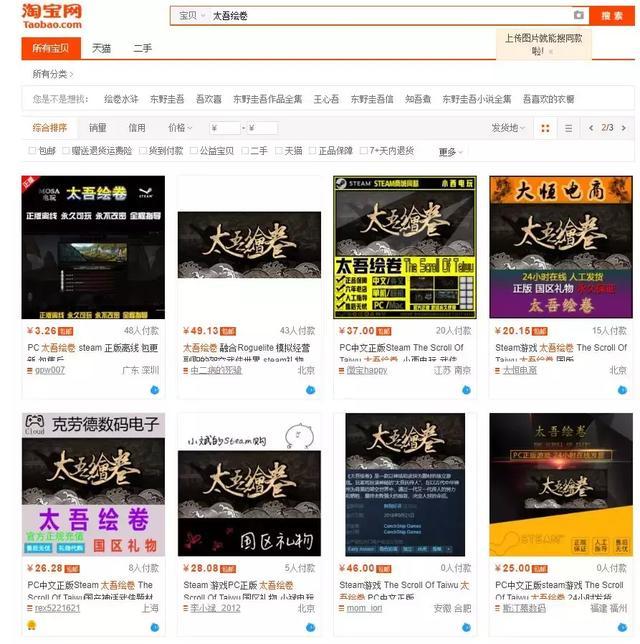Image resolution: width=640 pixels, height=644 pixels.
Task: Sort results by 销量
Action: (98, 128)
